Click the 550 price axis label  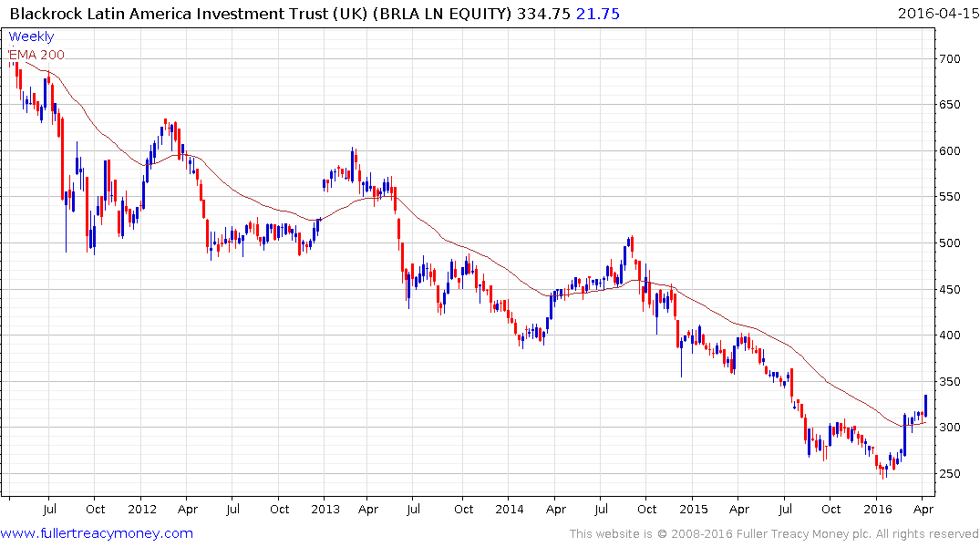point(950,196)
